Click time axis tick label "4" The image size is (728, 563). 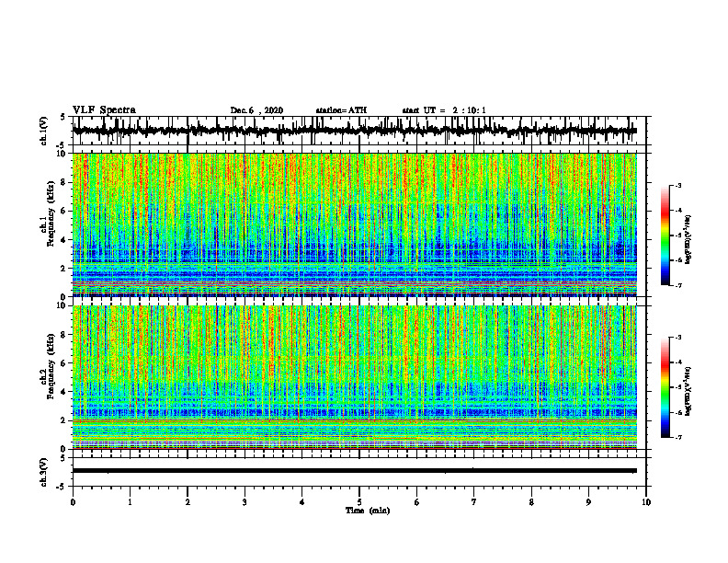[x=302, y=502]
